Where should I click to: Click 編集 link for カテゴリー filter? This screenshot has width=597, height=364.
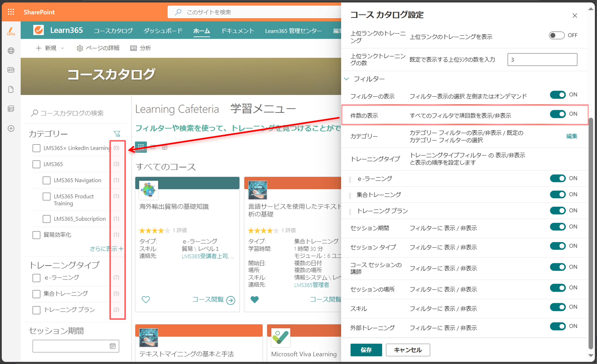pos(572,136)
